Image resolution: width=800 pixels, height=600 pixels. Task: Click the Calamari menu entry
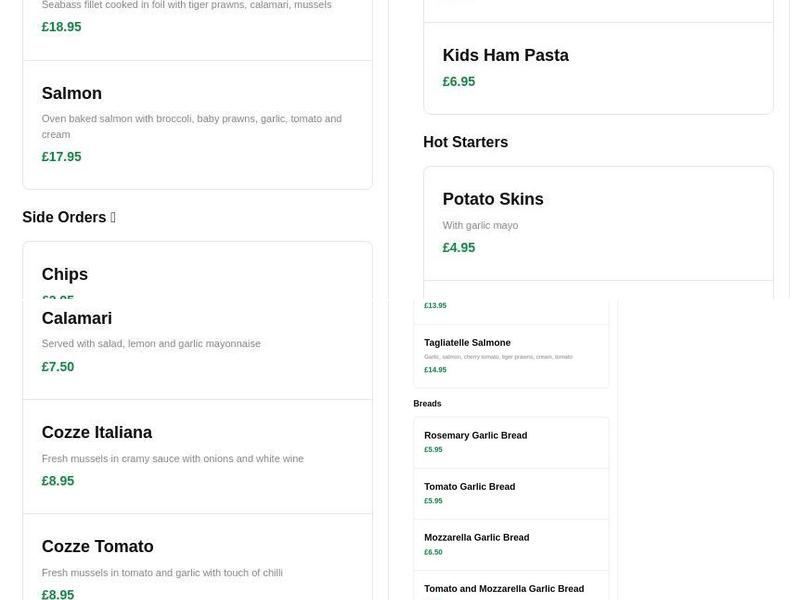(x=197, y=340)
